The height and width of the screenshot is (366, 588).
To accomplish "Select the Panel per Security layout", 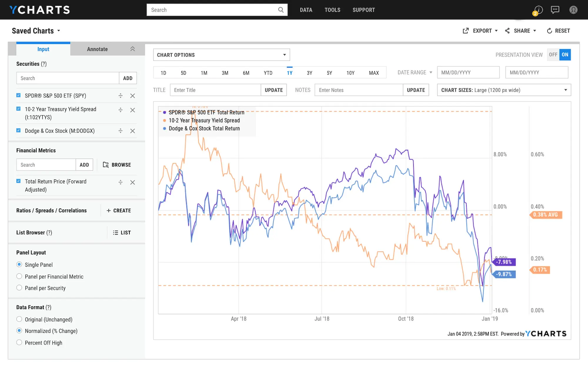I will coord(19,288).
